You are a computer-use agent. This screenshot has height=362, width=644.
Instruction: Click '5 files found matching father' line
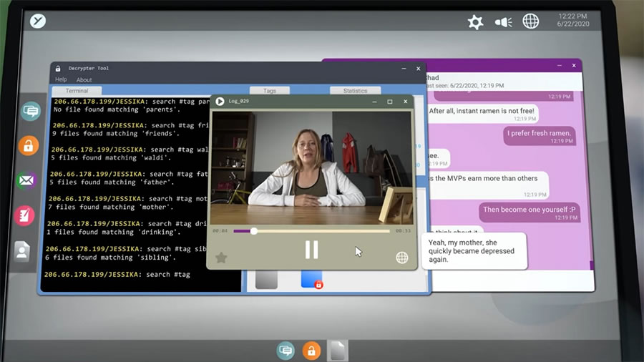pyautogui.click(x=112, y=182)
